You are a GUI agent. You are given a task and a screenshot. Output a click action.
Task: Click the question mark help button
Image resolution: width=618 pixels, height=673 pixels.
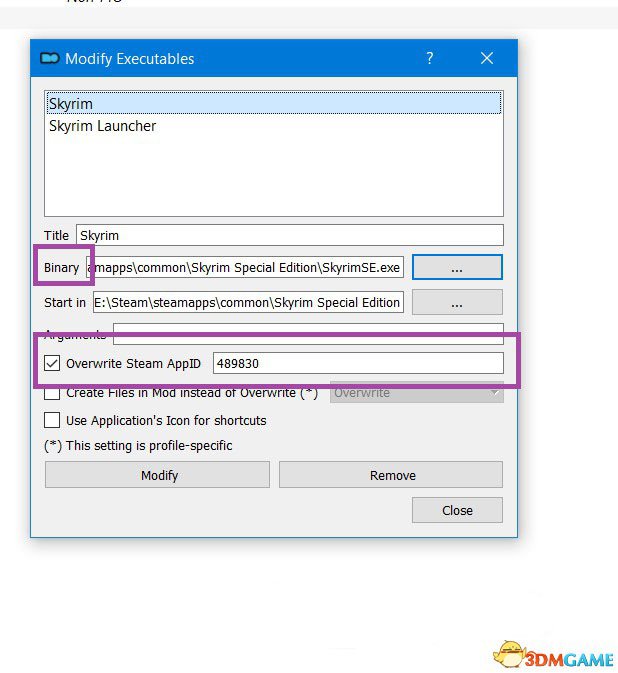[x=430, y=58]
